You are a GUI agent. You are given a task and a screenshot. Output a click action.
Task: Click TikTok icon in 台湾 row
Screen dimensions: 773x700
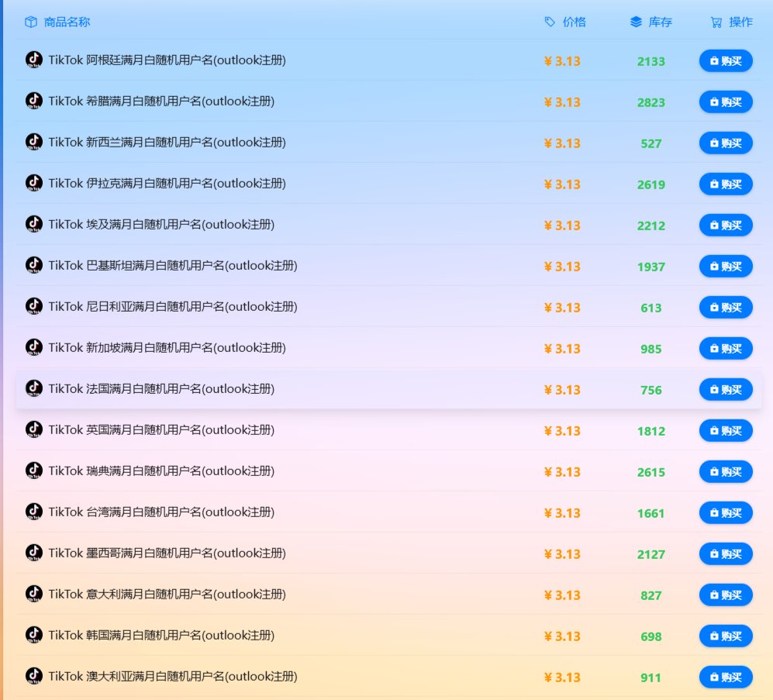pyautogui.click(x=34, y=512)
